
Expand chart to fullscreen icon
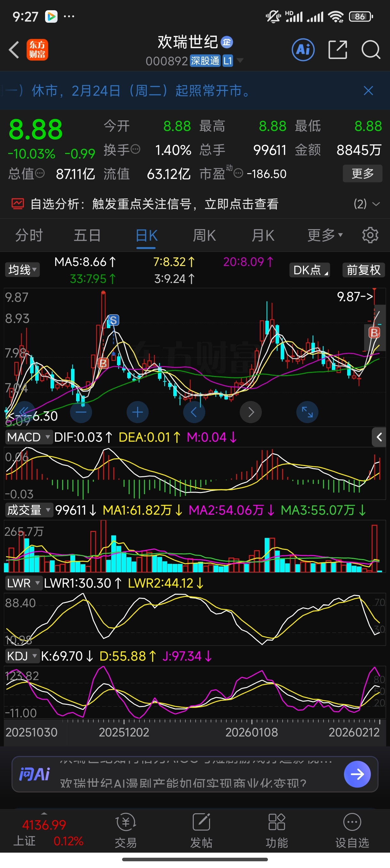point(307,412)
